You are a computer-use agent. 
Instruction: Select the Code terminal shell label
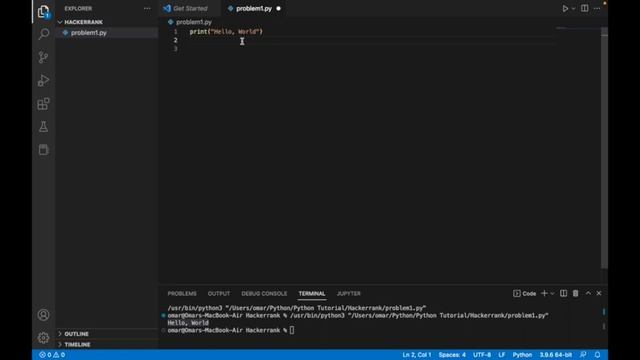point(525,293)
